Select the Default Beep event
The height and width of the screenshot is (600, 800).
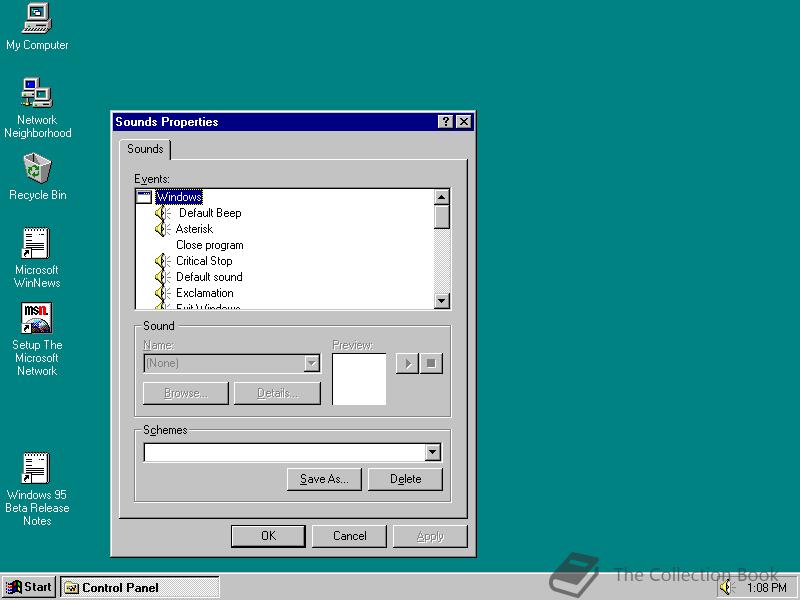[210, 213]
